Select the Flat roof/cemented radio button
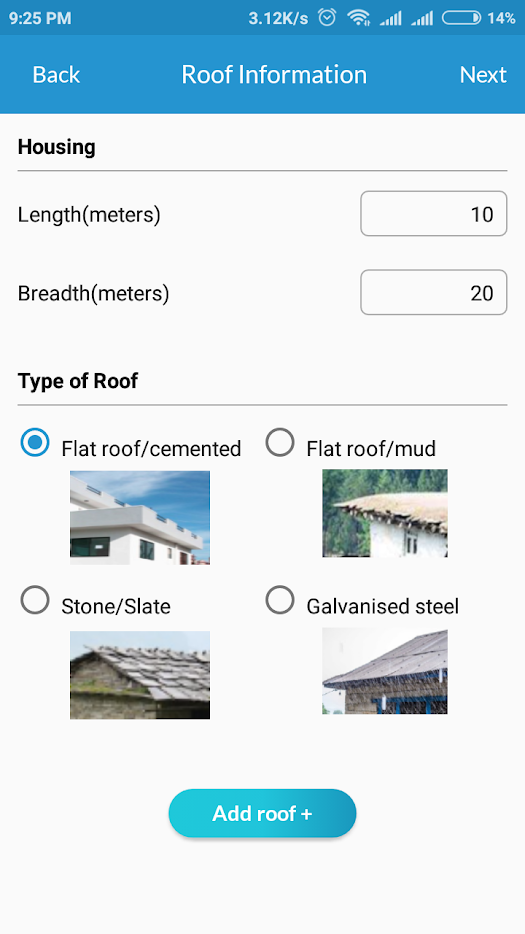 35,443
